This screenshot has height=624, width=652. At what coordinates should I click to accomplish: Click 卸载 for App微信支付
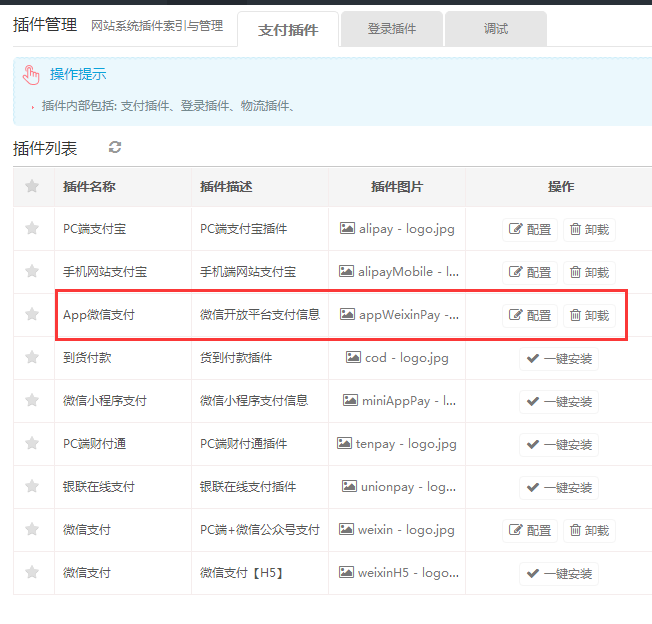tap(589, 315)
